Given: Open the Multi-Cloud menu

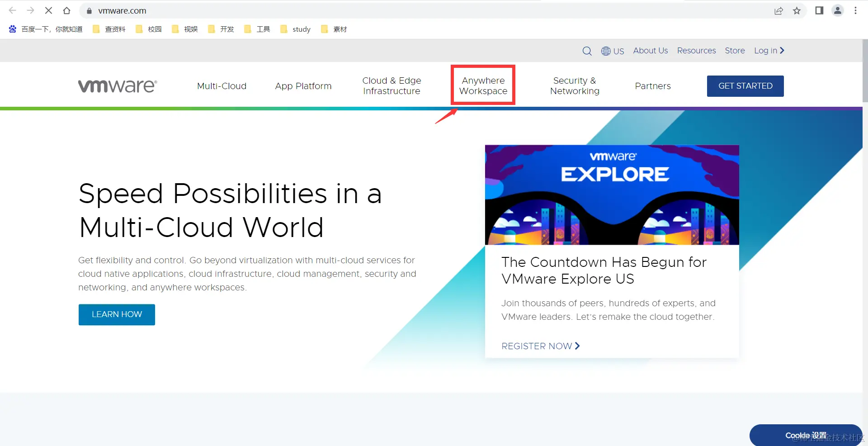Looking at the screenshot, I should tap(222, 86).
